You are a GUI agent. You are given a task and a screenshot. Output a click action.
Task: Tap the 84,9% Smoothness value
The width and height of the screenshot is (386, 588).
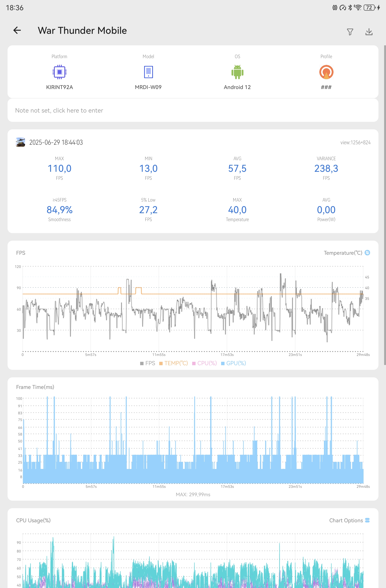(60, 210)
